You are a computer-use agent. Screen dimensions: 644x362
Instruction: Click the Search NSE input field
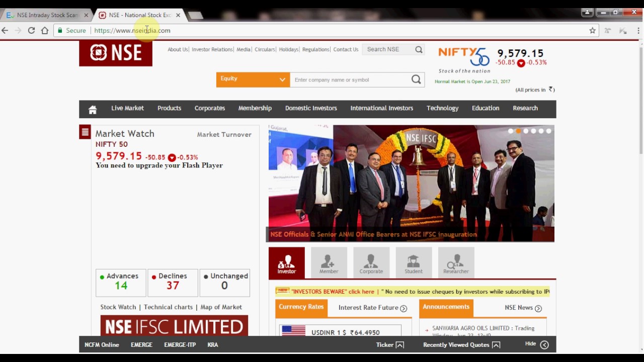[389, 49]
